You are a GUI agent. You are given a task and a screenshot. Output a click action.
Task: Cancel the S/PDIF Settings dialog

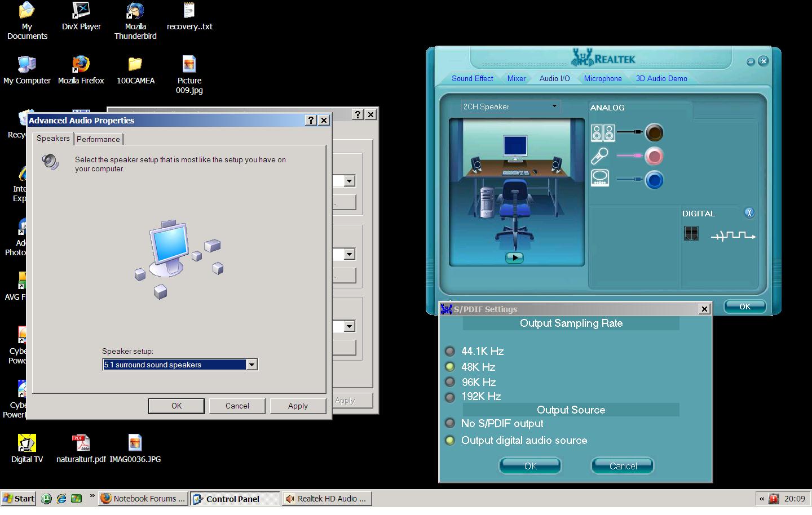[x=623, y=466]
